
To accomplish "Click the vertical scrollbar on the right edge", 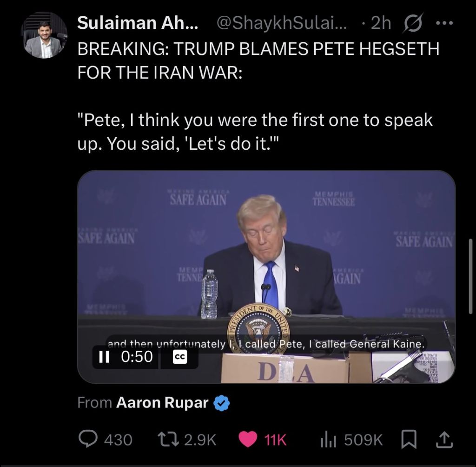I will point(470,276).
